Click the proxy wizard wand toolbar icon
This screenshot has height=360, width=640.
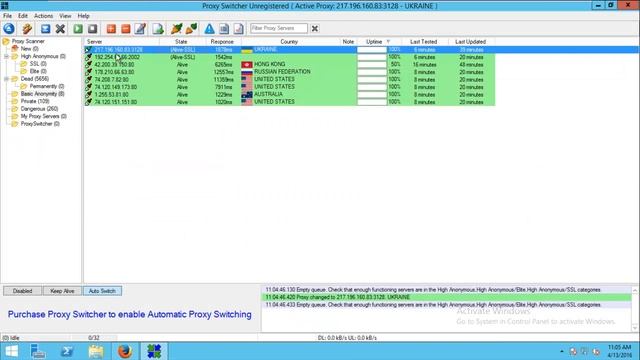pyautogui.click(x=27, y=29)
